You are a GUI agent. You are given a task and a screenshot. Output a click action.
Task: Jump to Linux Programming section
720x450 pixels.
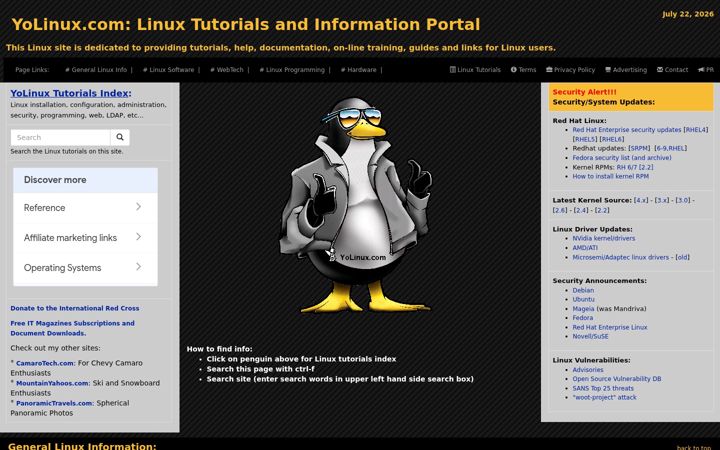(292, 70)
